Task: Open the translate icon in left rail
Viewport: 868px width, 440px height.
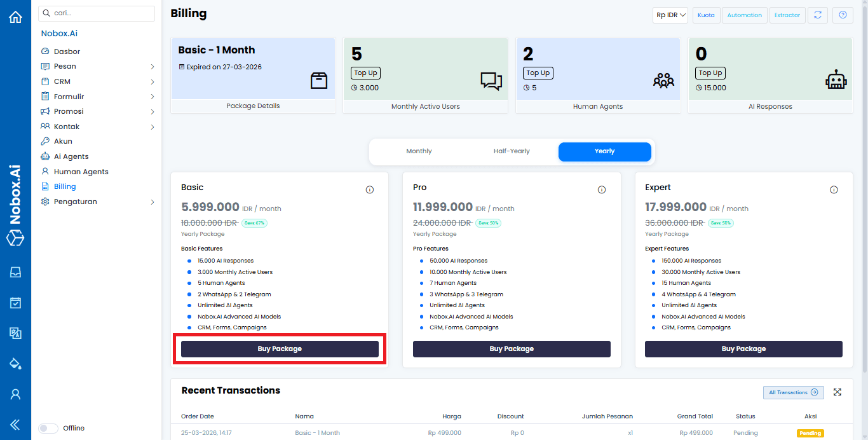Action: click(x=15, y=333)
